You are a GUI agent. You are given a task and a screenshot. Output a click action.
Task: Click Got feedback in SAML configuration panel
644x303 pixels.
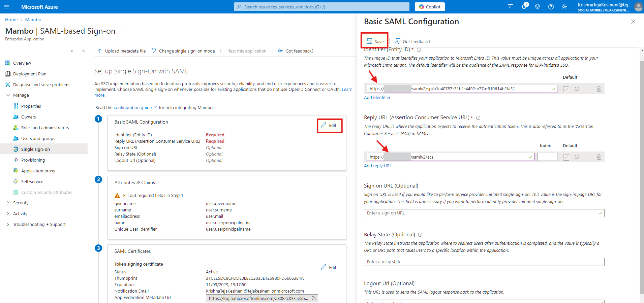click(x=413, y=41)
